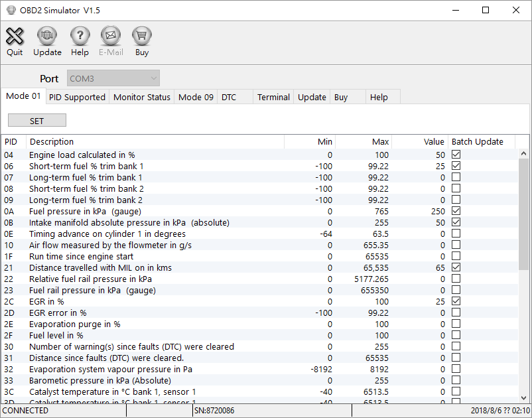
Task: Uncheck Batch Update for EGR in %
Action: (456, 301)
